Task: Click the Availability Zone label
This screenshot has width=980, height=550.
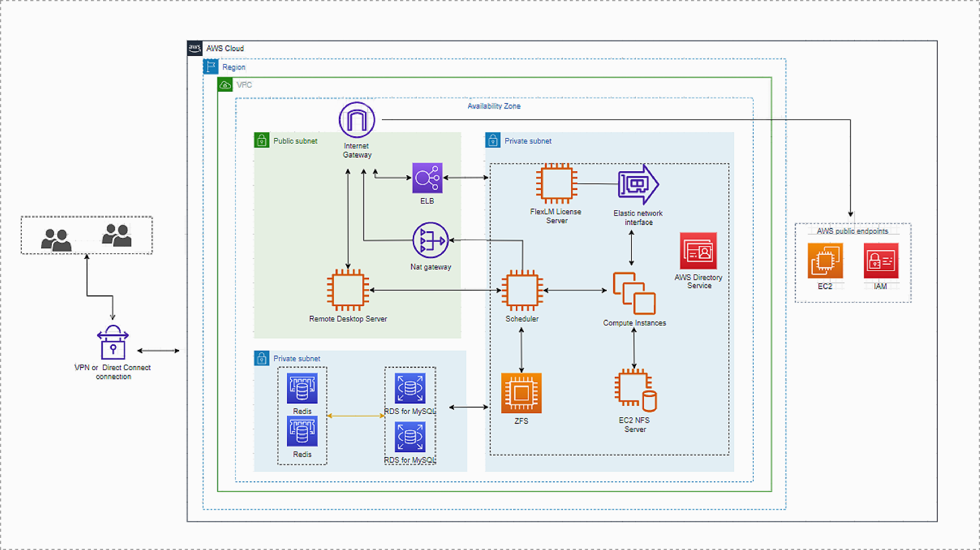Action: coord(494,106)
